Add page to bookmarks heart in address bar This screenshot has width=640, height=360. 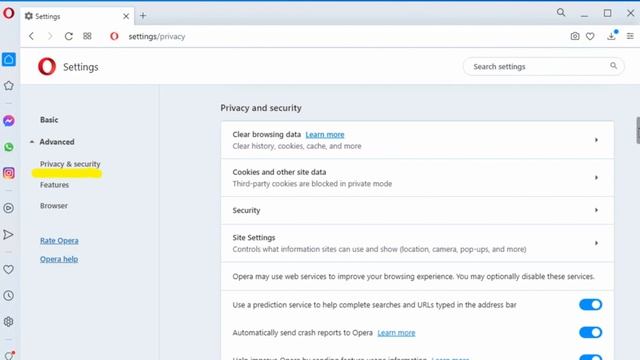point(590,36)
